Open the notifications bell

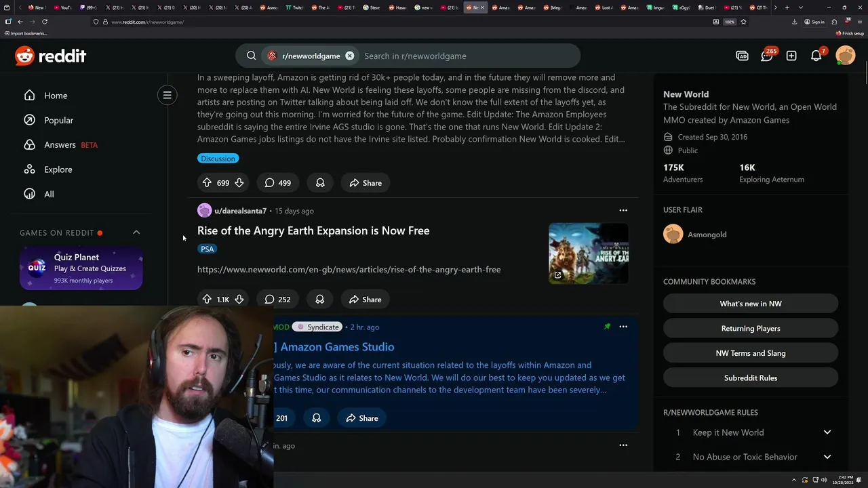click(x=816, y=56)
